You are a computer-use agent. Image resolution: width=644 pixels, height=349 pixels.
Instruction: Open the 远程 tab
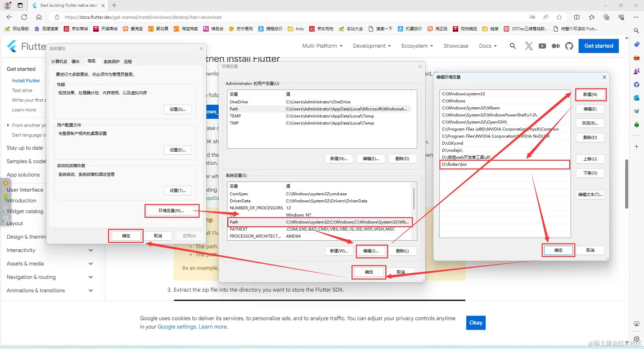(128, 62)
